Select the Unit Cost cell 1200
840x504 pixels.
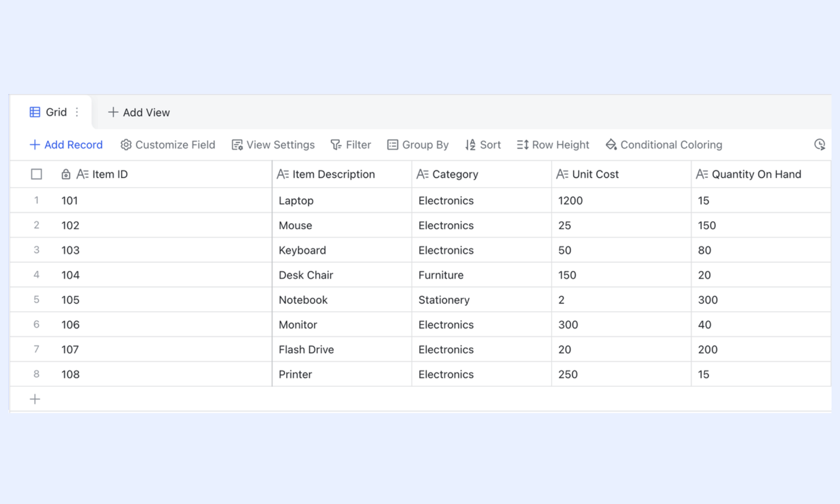(622, 200)
